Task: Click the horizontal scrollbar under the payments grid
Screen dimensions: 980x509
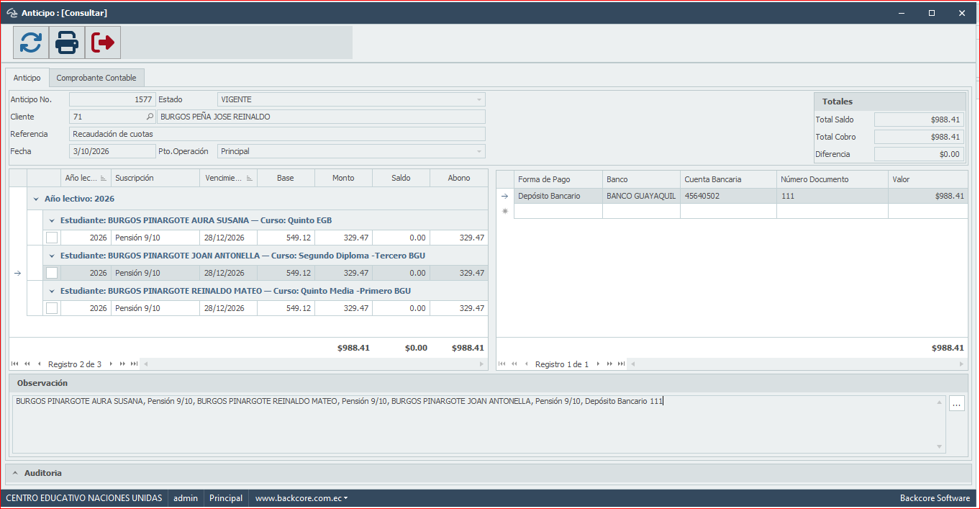Action: coord(797,364)
